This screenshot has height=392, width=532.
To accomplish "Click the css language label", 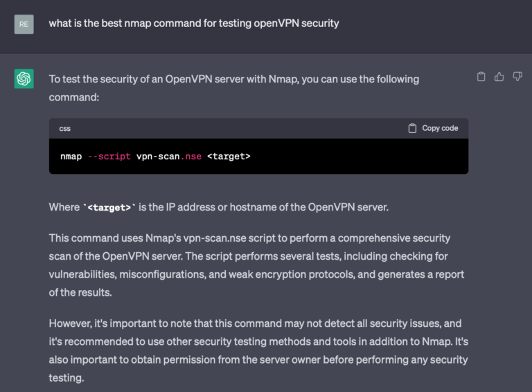I will [x=65, y=129].
